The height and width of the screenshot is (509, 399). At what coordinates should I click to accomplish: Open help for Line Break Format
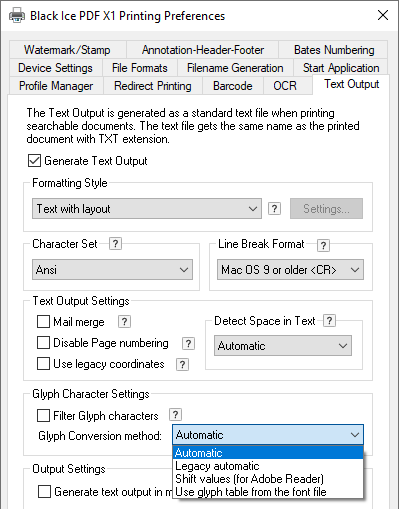pos(323,245)
